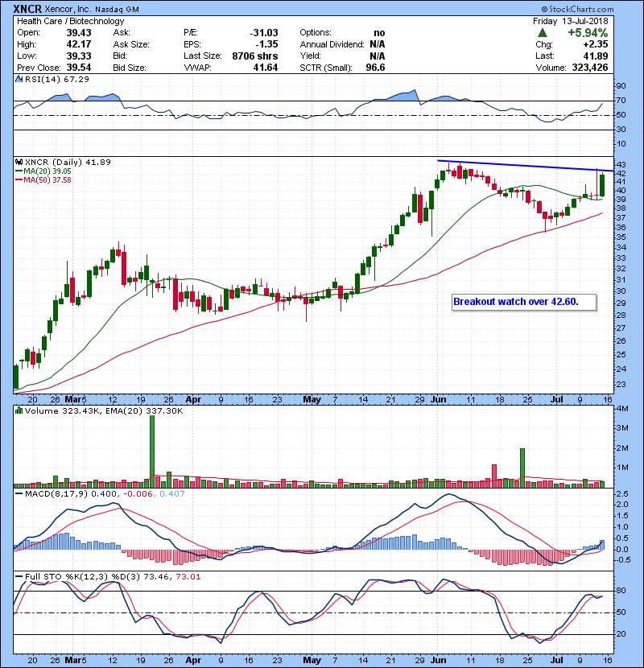This screenshot has height=668, width=644.
Task: Click the XNCR ticker symbol in header
Action: (x=27, y=9)
